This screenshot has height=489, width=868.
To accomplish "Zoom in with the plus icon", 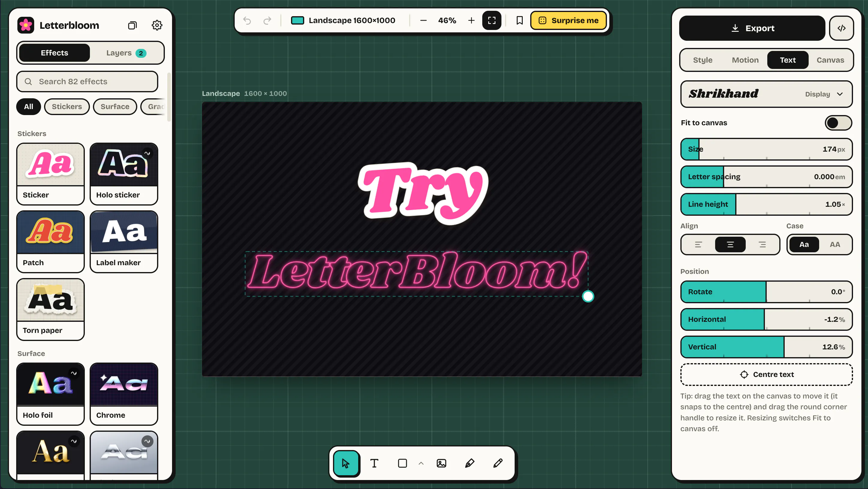I will tap(471, 21).
